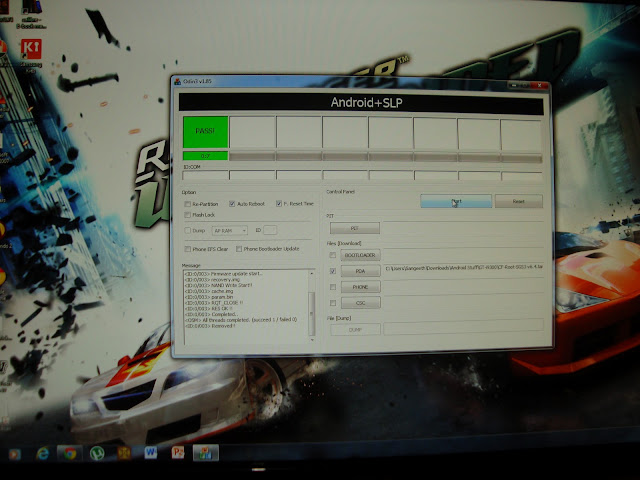Open the AP RAM dump dropdown
This screenshot has width=640, height=480.
coord(230,231)
